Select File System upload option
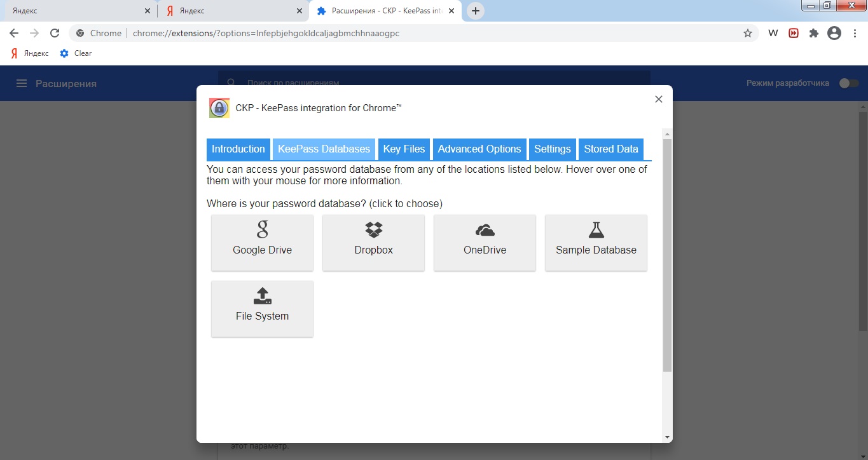Screen dimensions: 868x460 pos(262,308)
